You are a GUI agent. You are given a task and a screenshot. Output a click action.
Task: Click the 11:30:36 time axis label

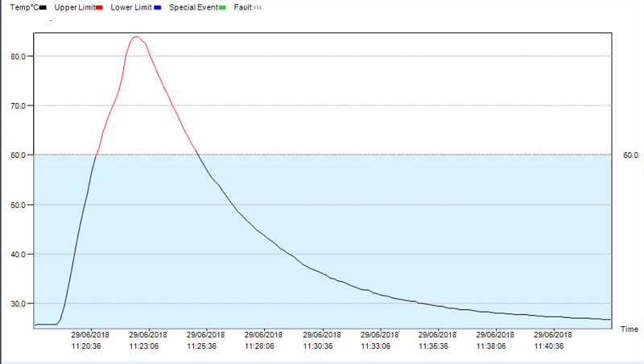pyautogui.click(x=318, y=346)
